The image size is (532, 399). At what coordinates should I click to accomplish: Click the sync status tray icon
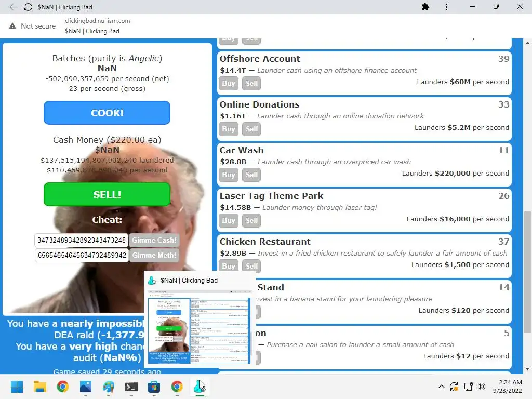pos(454,387)
